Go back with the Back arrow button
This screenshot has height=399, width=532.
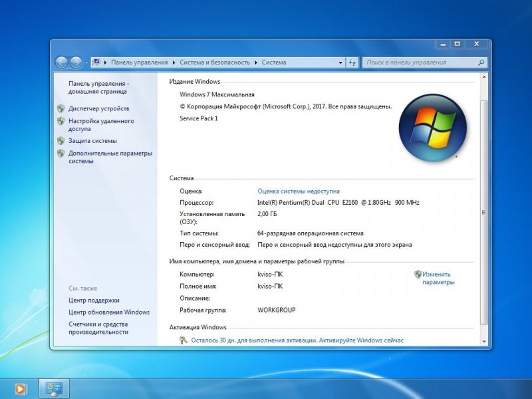pos(61,63)
